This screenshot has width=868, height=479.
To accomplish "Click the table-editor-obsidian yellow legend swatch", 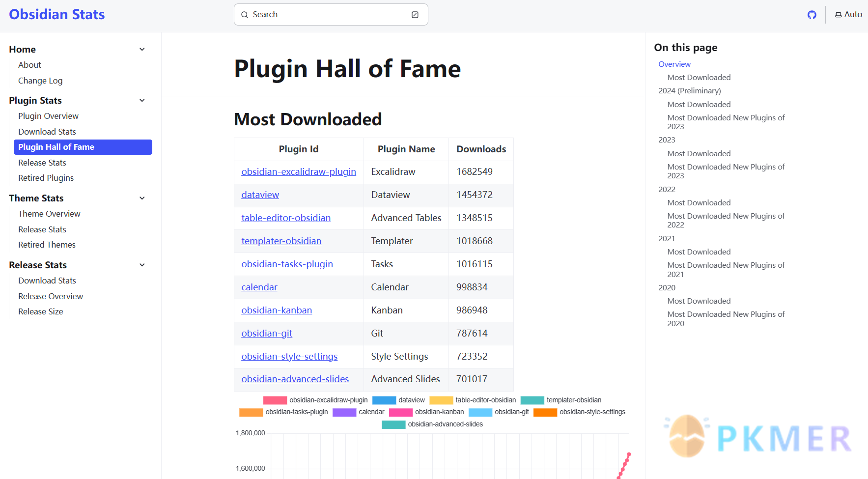I will tap(441, 400).
